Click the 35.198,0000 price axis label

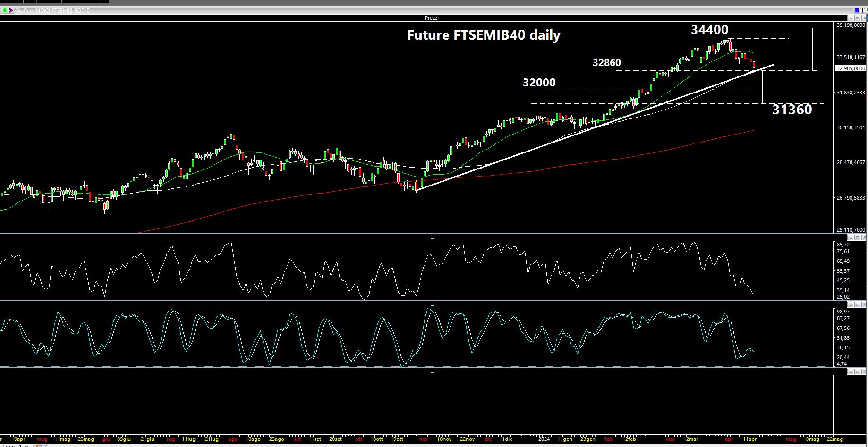click(851, 25)
